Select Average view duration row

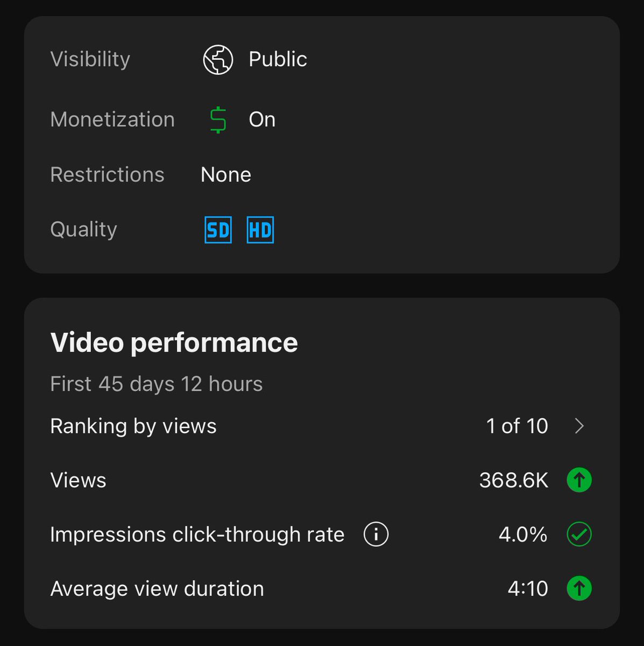(x=321, y=588)
